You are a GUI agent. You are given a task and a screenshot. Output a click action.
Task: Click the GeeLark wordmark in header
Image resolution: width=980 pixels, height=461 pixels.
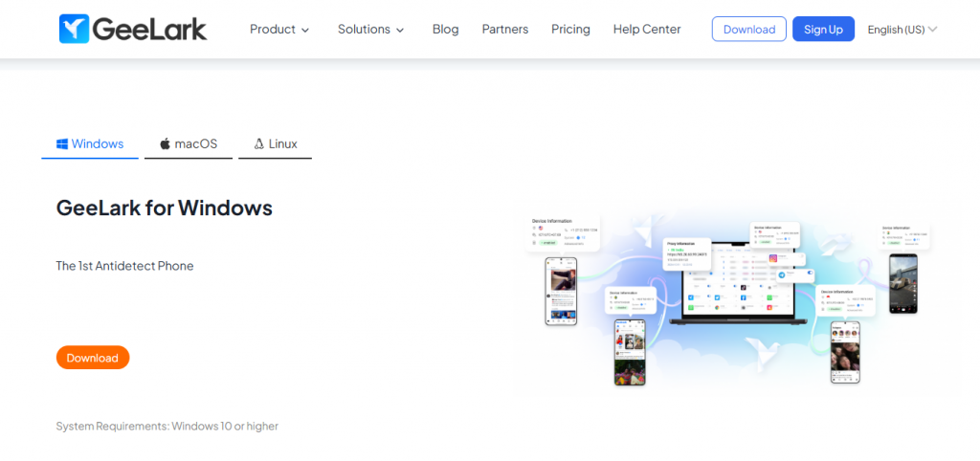point(149,30)
